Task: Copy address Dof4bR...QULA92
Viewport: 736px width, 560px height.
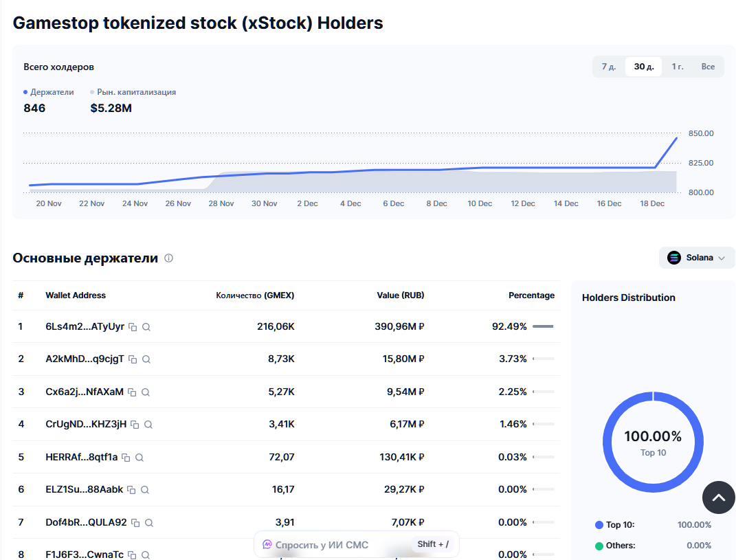Action: click(135, 523)
